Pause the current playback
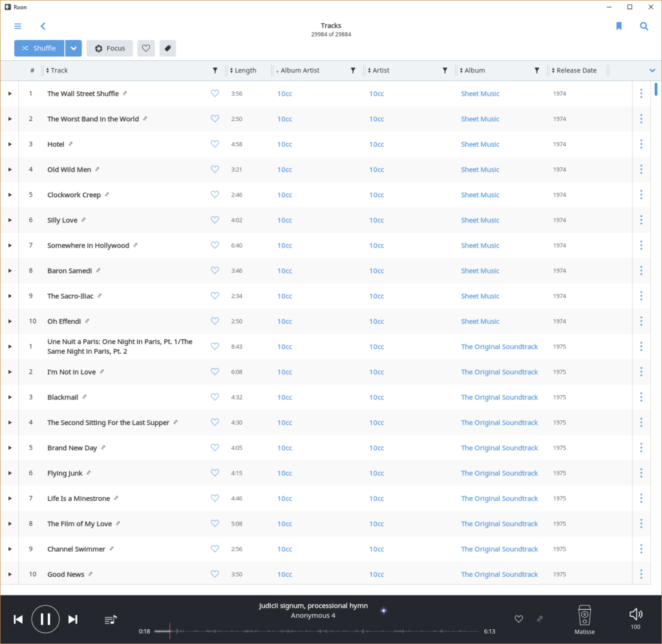Image resolution: width=662 pixels, height=644 pixels. pyautogui.click(x=45, y=619)
